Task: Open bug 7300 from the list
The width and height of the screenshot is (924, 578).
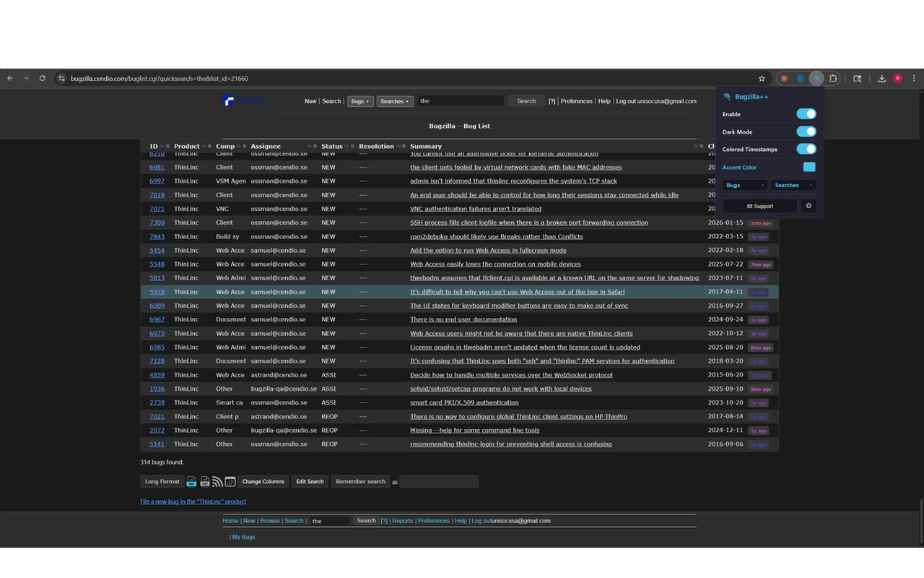Action: click(x=157, y=223)
